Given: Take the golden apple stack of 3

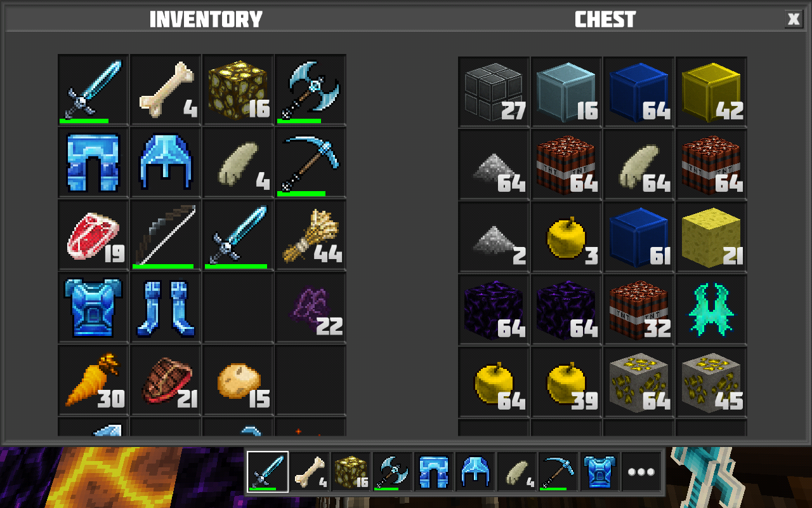Looking at the screenshot, I should click(x=566, y=237).
